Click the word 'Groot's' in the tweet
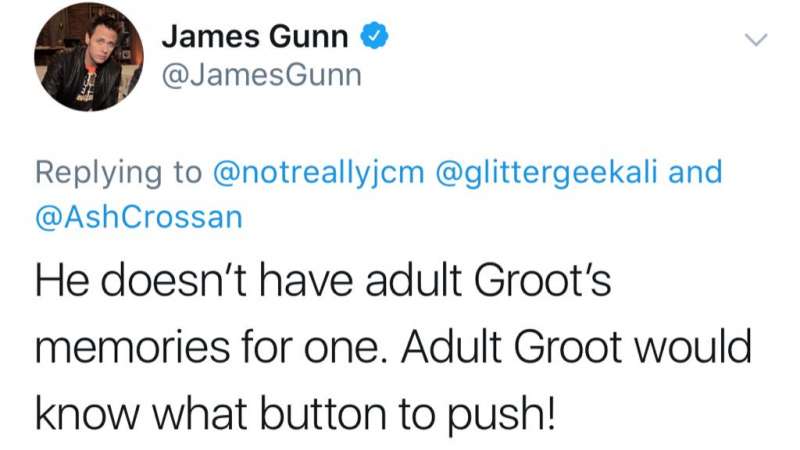This screenshot has height=450, width=800. [x=543, y=280]
